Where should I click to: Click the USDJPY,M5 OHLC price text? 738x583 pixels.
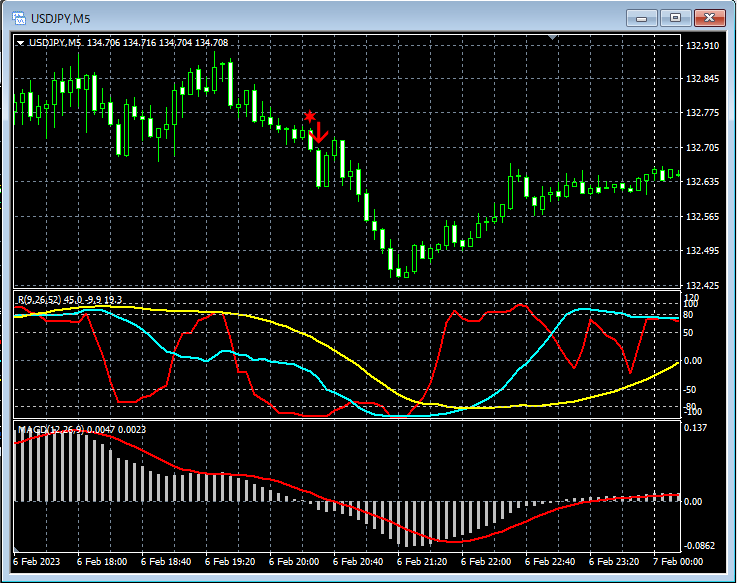(157, 43)
